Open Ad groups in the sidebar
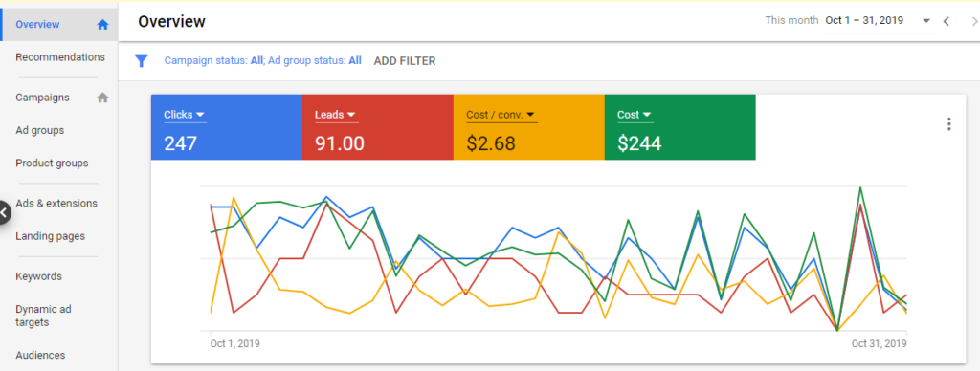This screenshot has height=371, width=980. click(40, 131)
